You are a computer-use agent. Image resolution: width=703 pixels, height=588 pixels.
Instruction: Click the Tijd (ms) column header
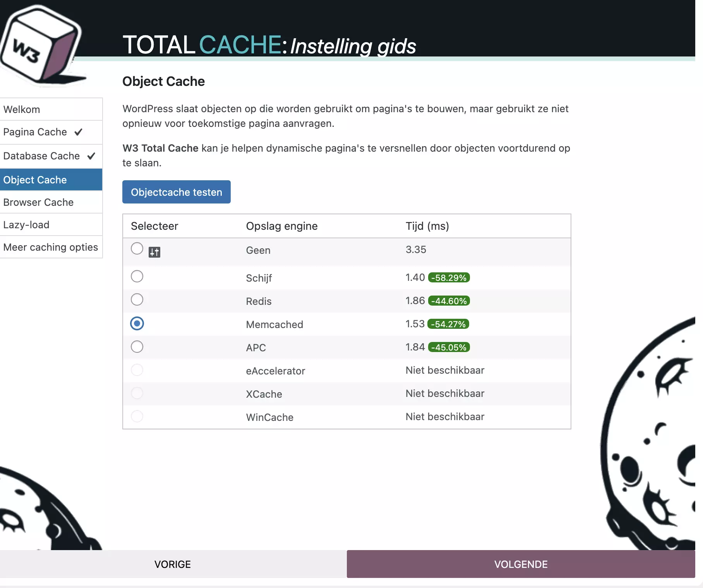[x=427, y=226]
